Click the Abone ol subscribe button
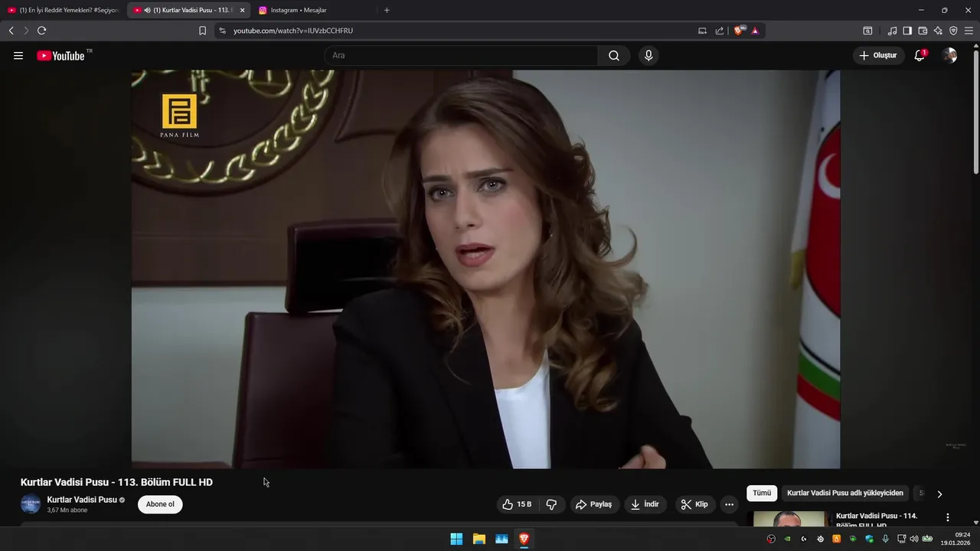 tap(160, 504)
